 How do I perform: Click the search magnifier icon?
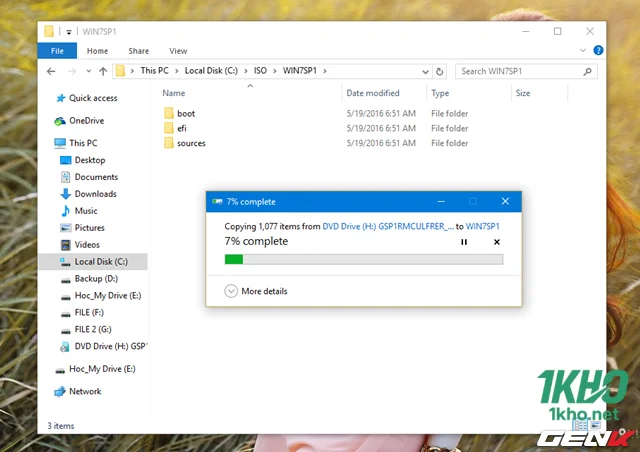(x=587, y=71)
